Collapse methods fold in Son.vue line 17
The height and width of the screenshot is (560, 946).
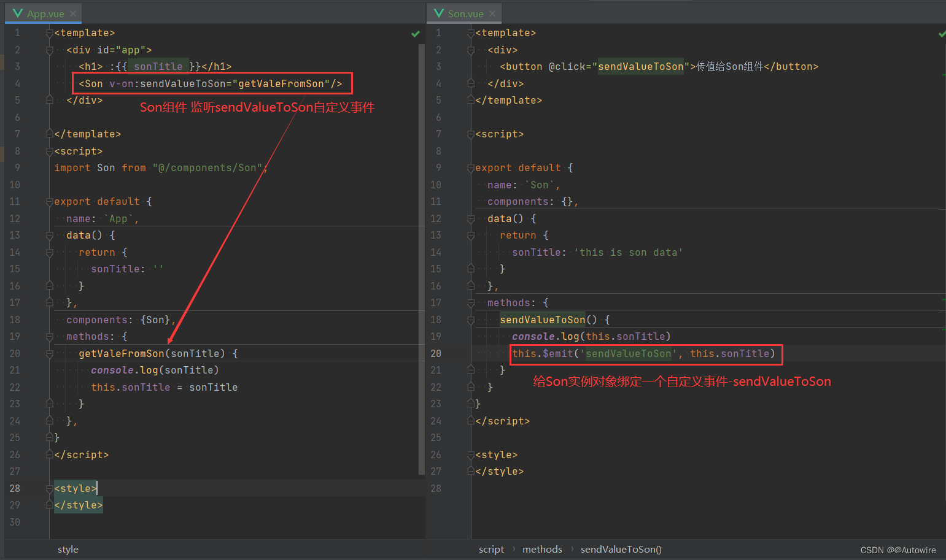coord(471,303)
